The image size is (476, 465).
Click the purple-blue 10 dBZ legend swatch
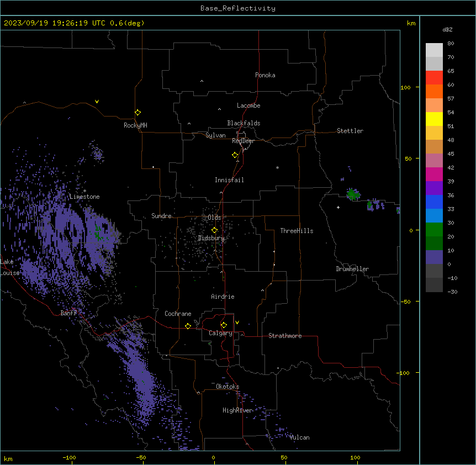(x=434, y=257)
